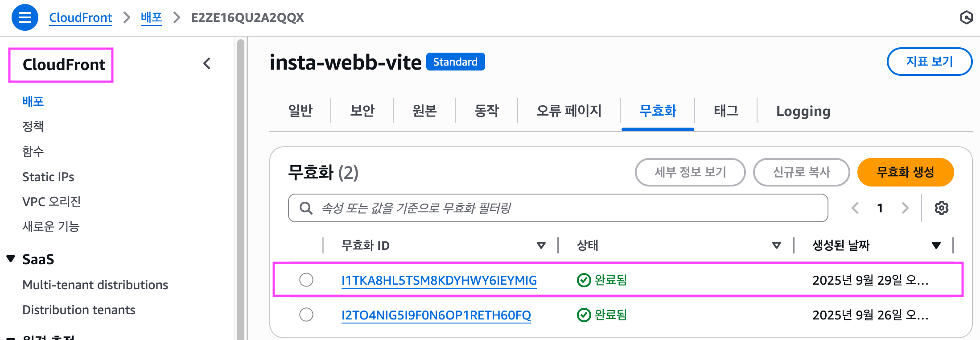Switch to the Logging tab
The width and height of the screenshot is (980, 340).
click(803, 111)
